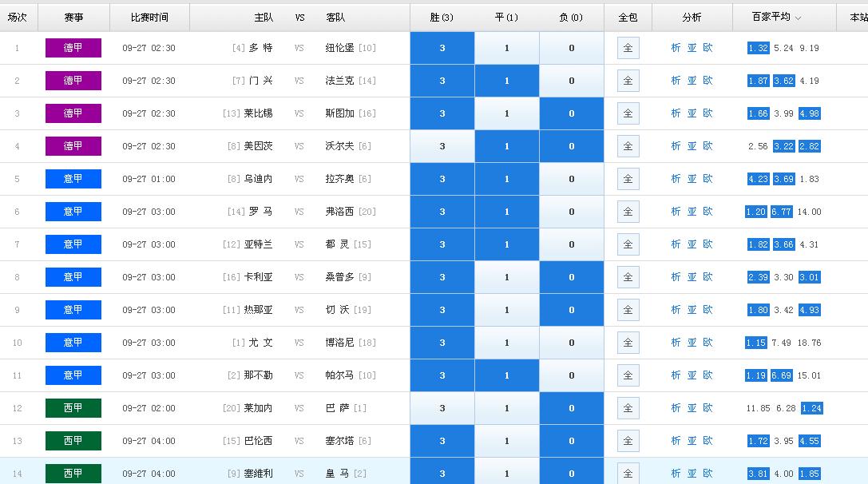The width and height of the screenshot is (868, 484).
Task: Toggle draw (1) pick for match 1 多特
Action: [507, 48]
